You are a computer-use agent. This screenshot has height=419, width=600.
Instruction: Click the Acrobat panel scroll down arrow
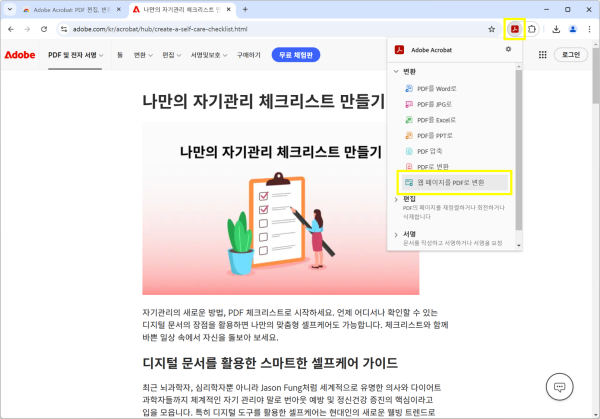tap(518, 245)
